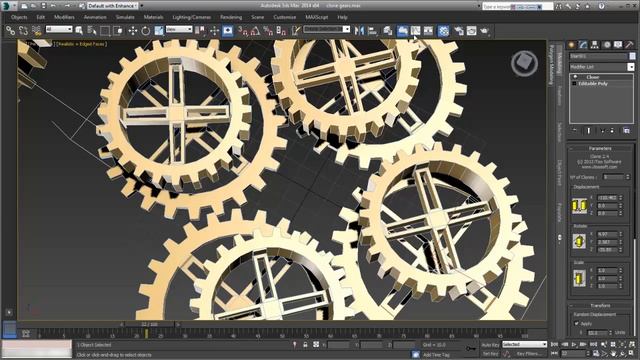Click the Edit Named Selection Sets icon
The image size is (640, 360).
296,31
